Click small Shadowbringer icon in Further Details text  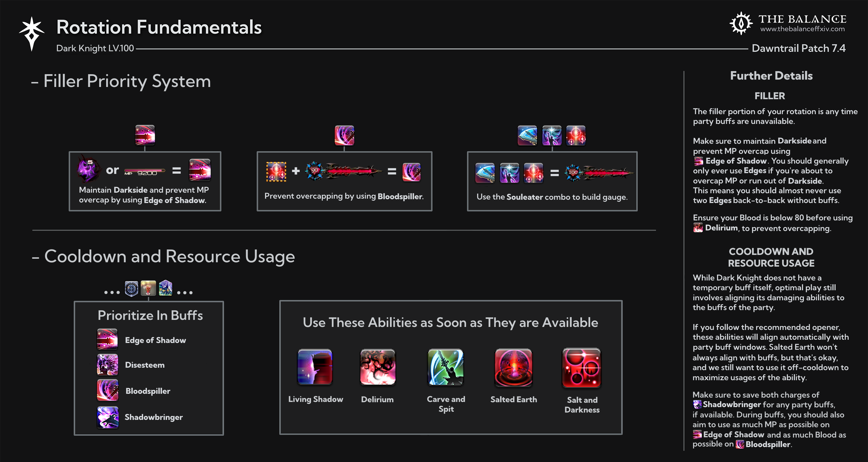[x=697, y=404]
